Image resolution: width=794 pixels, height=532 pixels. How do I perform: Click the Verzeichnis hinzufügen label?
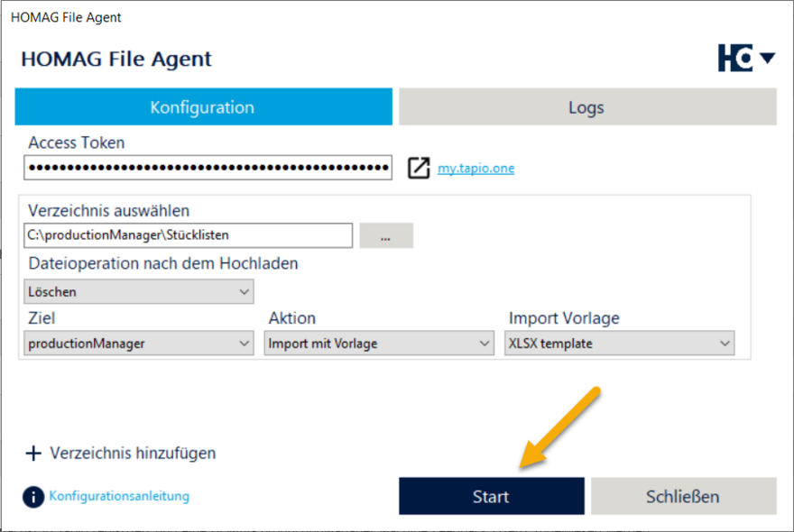(x=133, y=454)
